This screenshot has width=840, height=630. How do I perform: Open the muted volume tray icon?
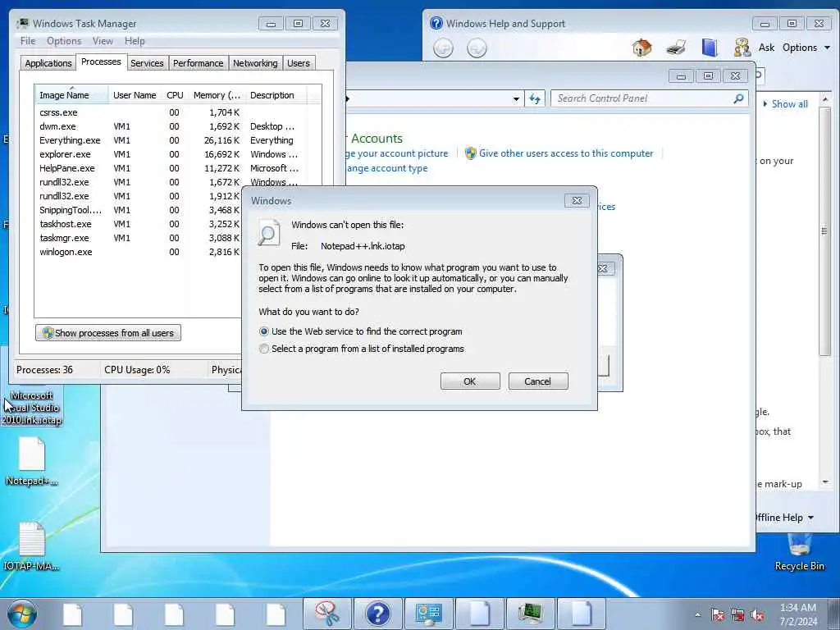coord(757,614)
